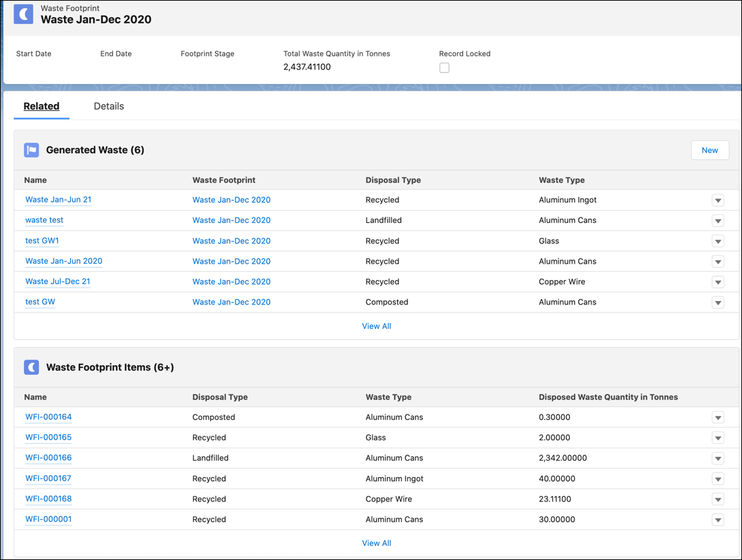Image resolution: width=742 pixels, height=560 pixels.
Task: Open the Waste Jul-Dec 21 record link
Action: (58, 281)
